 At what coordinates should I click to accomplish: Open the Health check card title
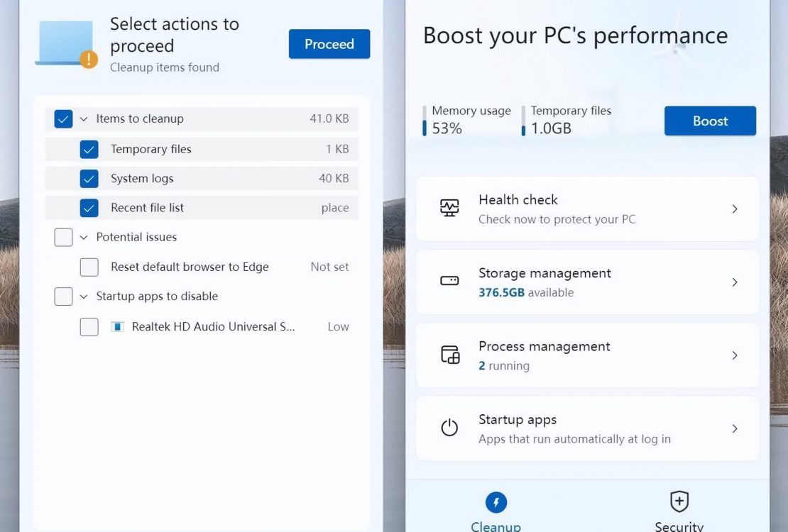tap(518, 200)
